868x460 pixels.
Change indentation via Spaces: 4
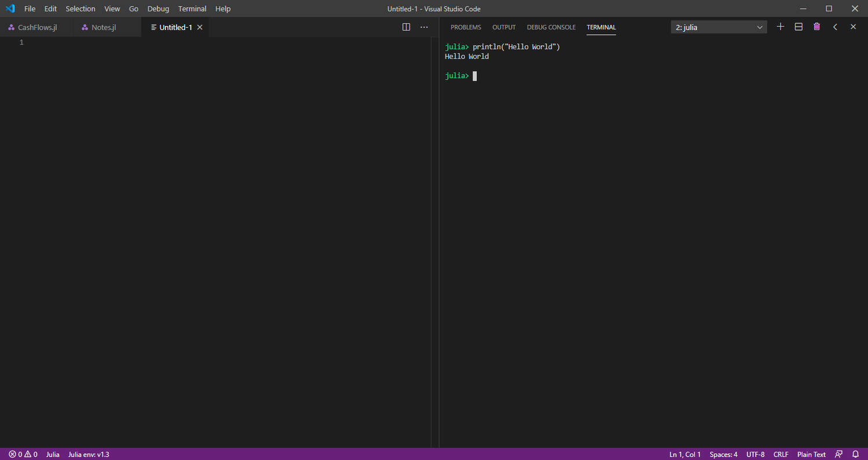(x=723, y=454)
